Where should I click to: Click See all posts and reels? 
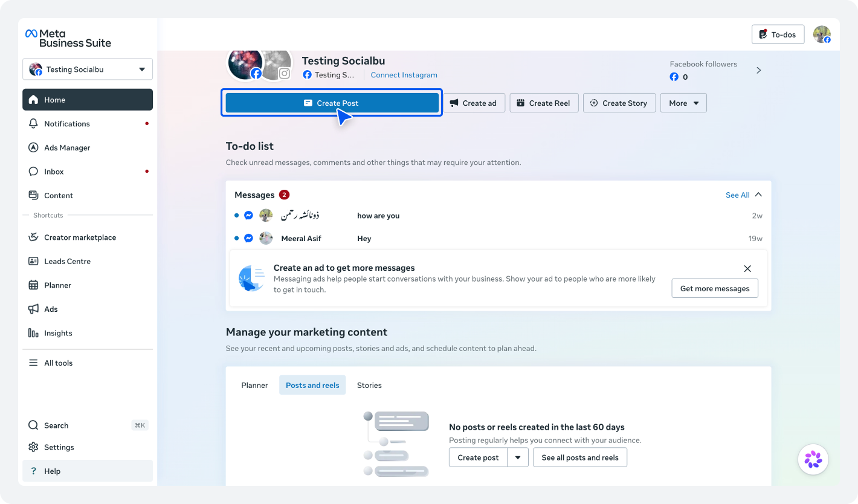pyautogui.click(x=580, y=457)
